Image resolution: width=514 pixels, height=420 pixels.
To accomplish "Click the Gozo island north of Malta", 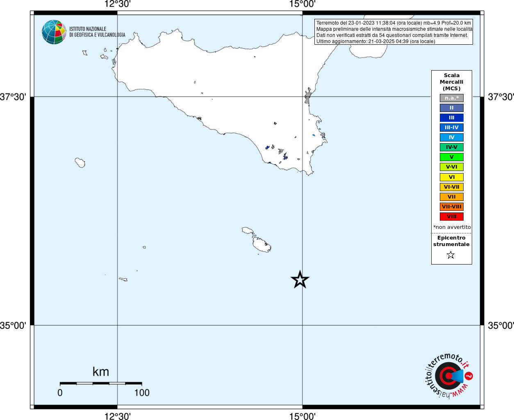I will (248, 231).
